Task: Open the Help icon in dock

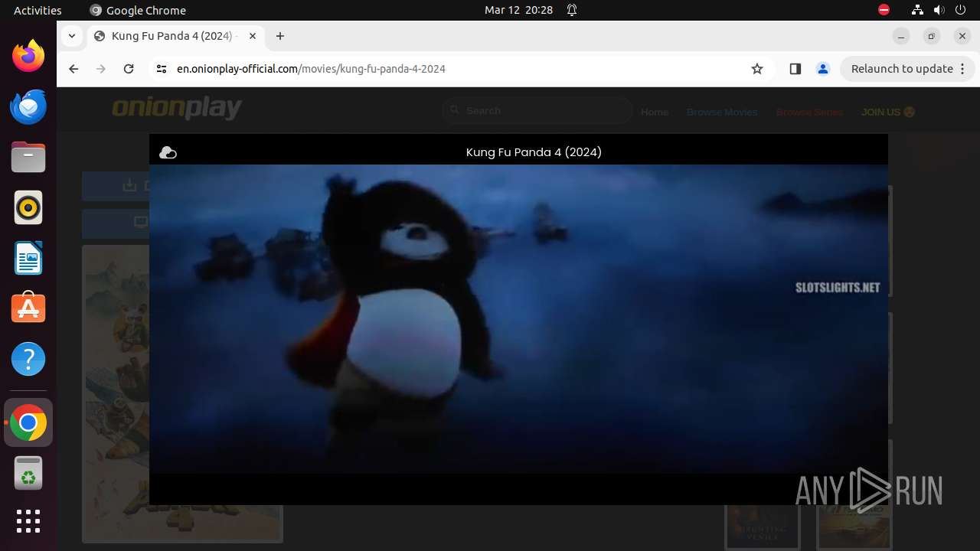Action: coord(28,359)
